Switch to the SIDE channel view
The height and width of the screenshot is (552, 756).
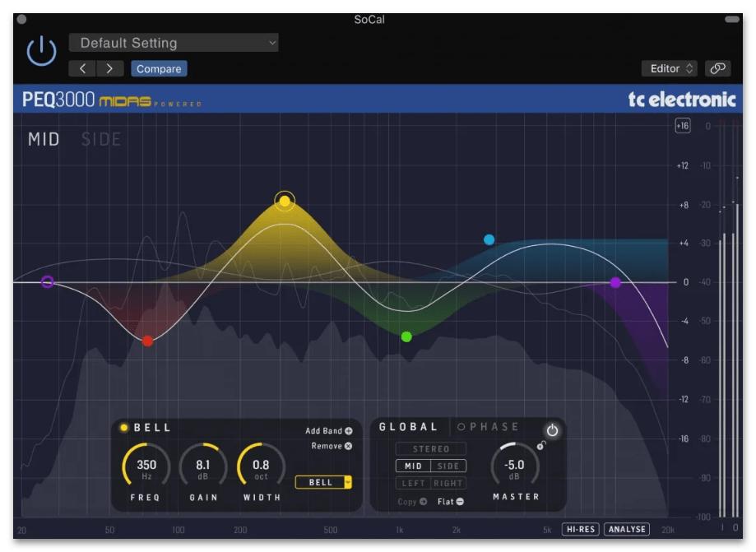(100, 139)
